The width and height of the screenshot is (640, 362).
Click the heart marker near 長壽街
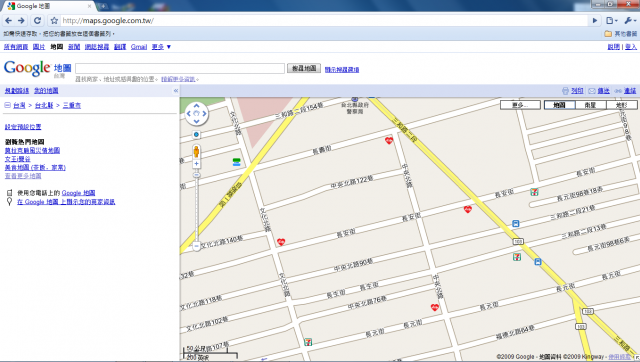tap(389, 141)
